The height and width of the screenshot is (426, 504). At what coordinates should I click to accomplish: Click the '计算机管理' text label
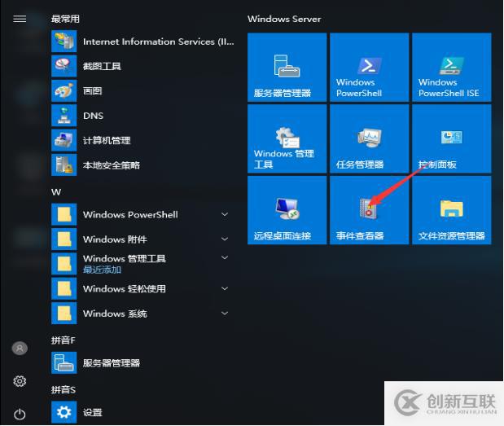(107, 140)
